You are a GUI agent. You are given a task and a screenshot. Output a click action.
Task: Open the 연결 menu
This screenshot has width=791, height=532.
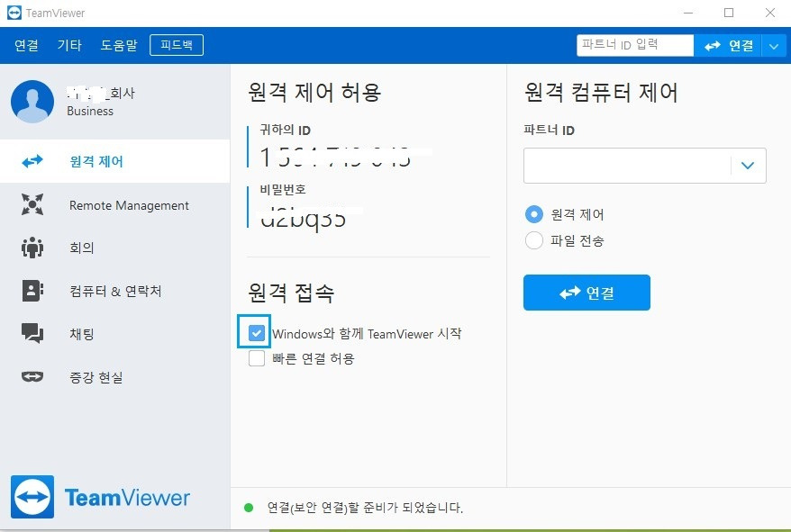point(26,45)
